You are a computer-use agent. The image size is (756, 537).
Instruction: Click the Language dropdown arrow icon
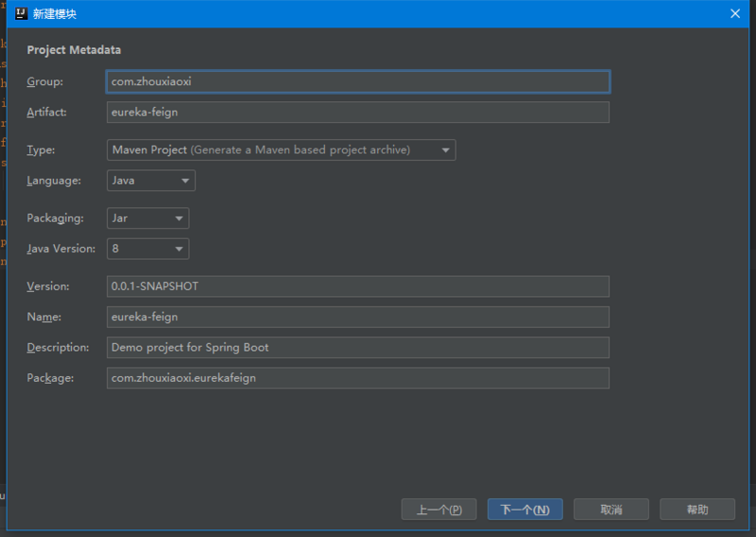click(185, 180)
